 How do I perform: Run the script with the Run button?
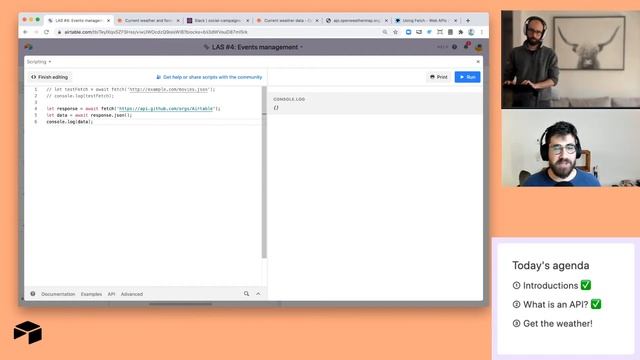pyautogui.click(x=467, y=77)
